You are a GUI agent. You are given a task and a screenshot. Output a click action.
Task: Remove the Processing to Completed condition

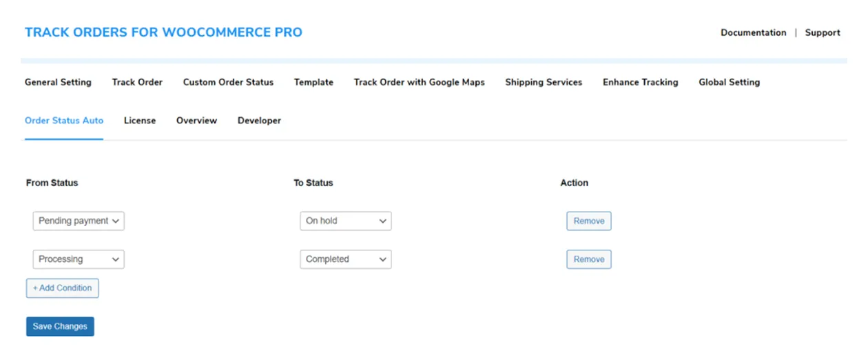tap(589, 259)
